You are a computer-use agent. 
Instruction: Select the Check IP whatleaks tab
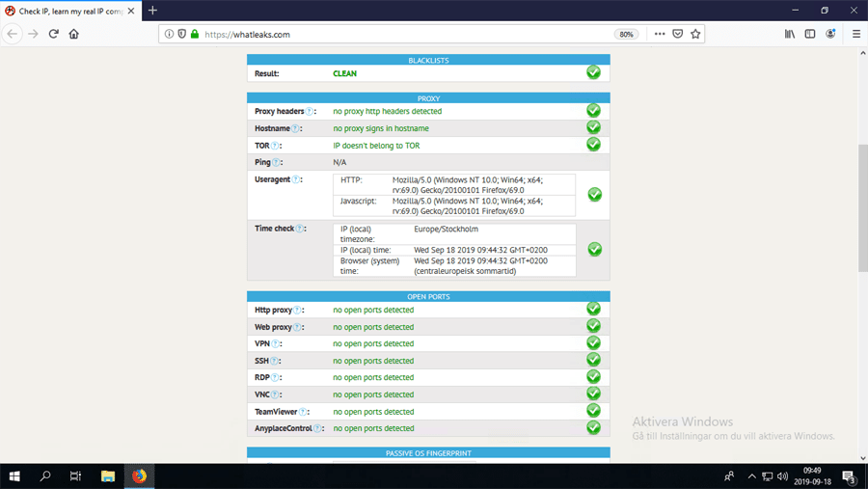(70, 11)
